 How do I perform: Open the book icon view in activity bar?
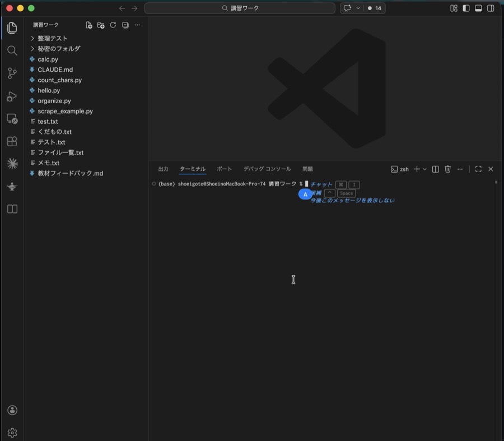[x=12, y=209]
